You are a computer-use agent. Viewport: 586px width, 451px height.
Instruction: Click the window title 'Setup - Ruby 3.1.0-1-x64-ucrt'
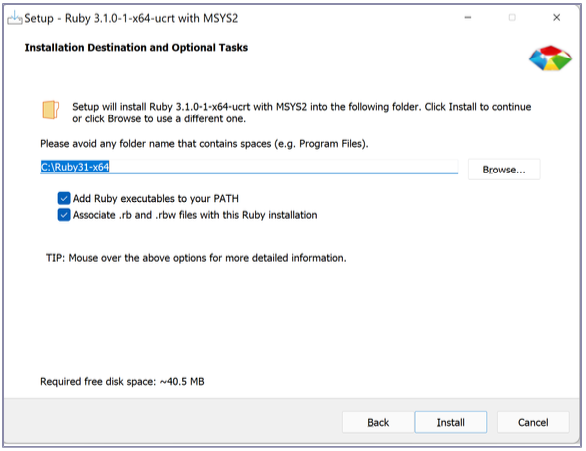[131, 18]
